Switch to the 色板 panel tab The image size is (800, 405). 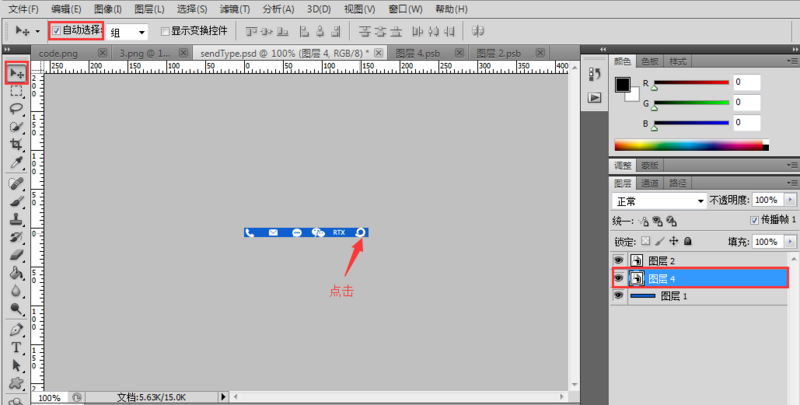click(650, 61)
